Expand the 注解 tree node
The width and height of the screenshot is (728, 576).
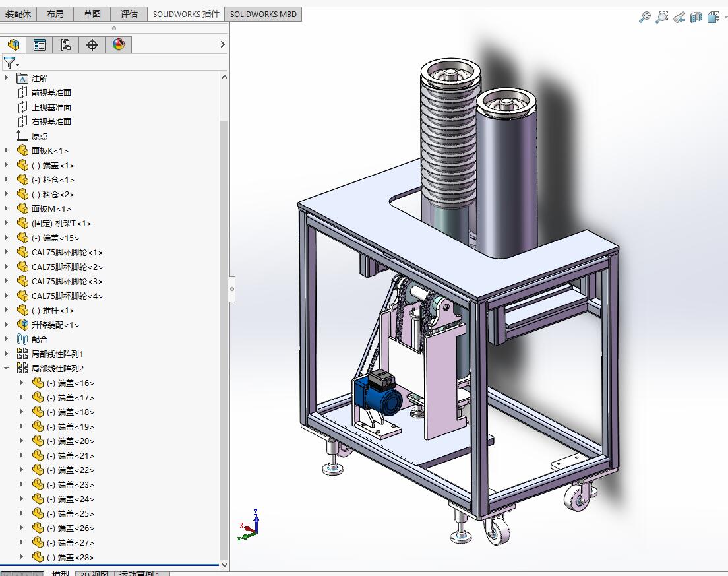pyautogui.click(x=7, y=78)
